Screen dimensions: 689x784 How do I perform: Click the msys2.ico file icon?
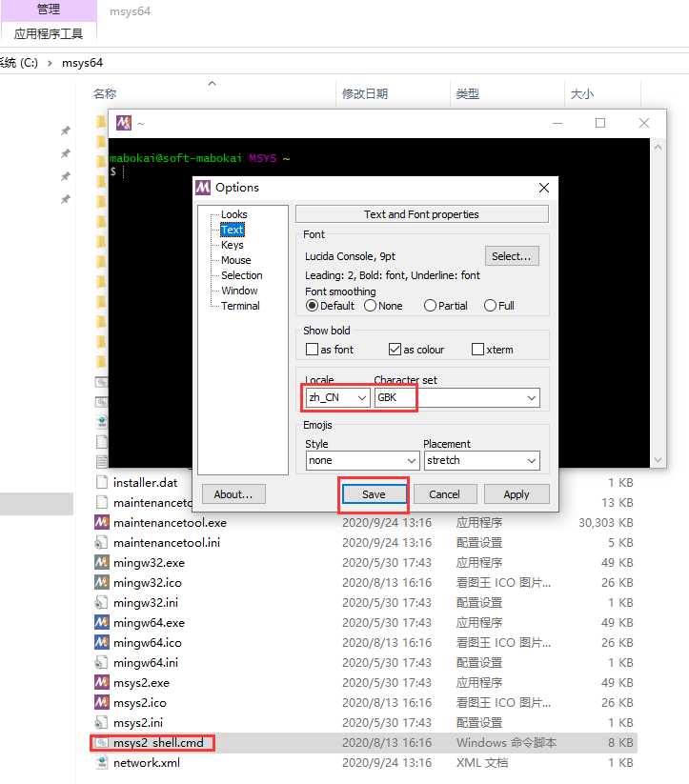tap(102, 702)
